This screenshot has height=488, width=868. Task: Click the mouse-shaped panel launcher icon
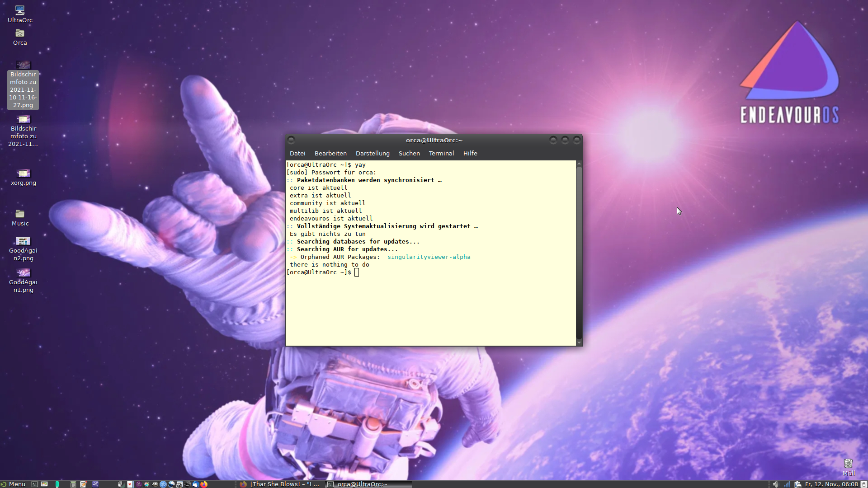pos(120,484)
